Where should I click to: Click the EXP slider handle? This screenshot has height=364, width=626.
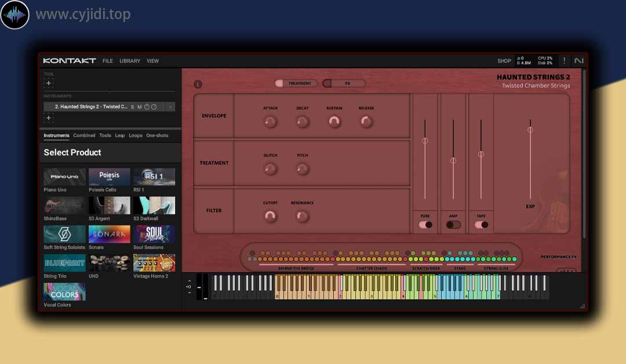(530, 130)
